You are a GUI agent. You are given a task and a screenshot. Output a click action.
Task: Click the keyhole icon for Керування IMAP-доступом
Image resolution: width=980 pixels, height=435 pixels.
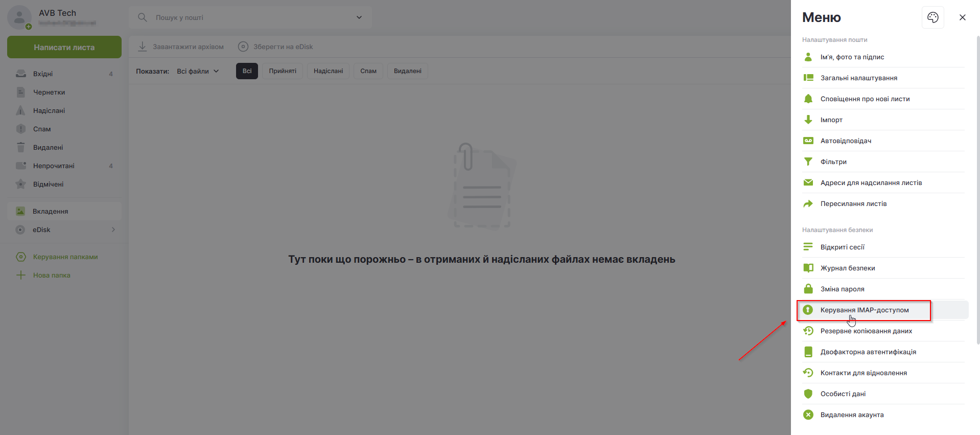click(808, 310)
